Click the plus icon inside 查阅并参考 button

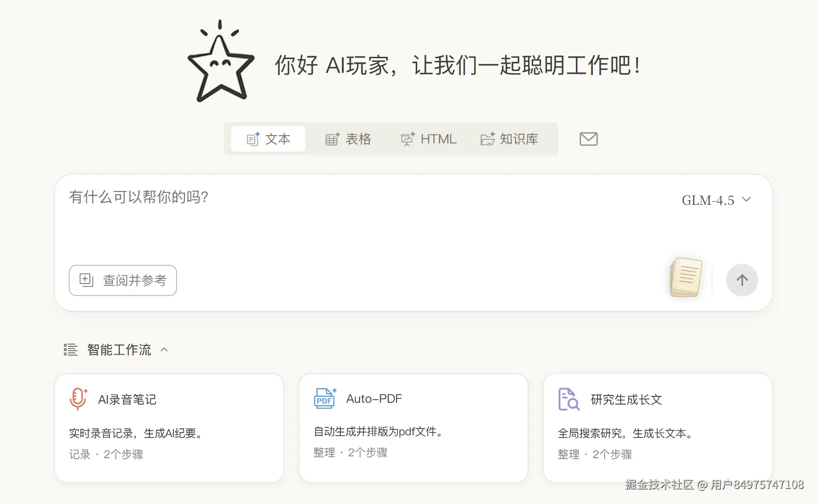[86, 280]
